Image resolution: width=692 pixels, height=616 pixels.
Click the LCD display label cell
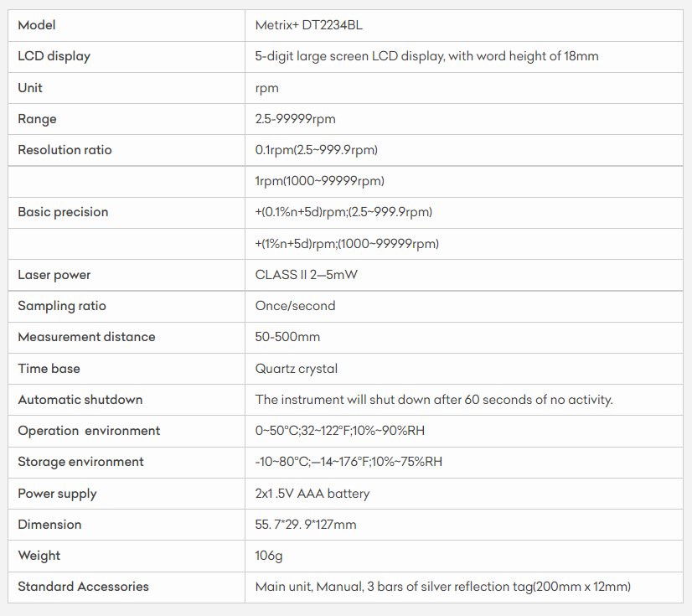54,56
